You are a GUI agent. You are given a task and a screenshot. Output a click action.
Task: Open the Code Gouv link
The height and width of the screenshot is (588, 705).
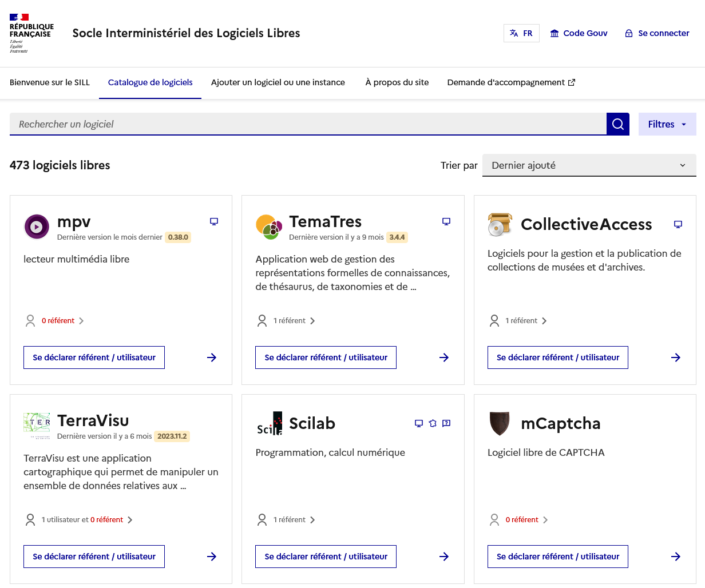pyautogui.click(x=579, y=33)
